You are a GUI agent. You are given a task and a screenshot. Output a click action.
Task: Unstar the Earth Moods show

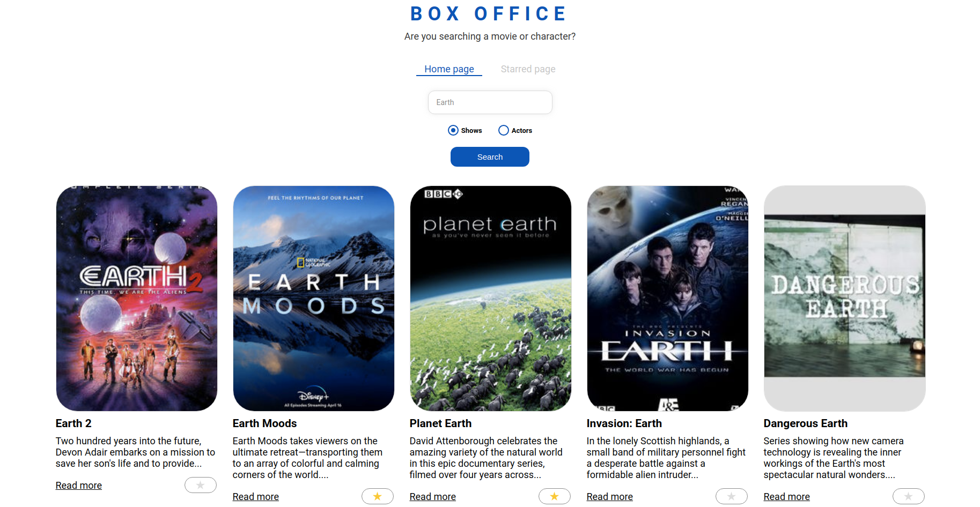378,496
